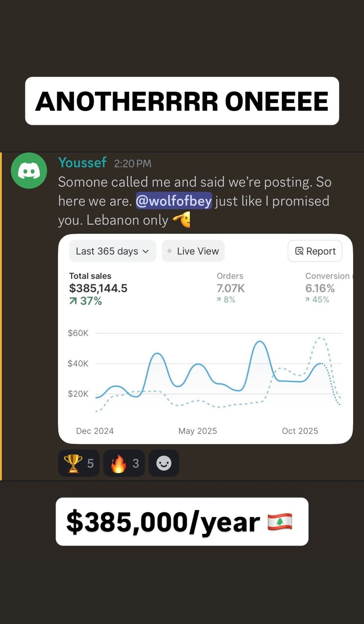Open the add reaction smiley picker
This screenshot has height=624, width=364.
point(164,463)
